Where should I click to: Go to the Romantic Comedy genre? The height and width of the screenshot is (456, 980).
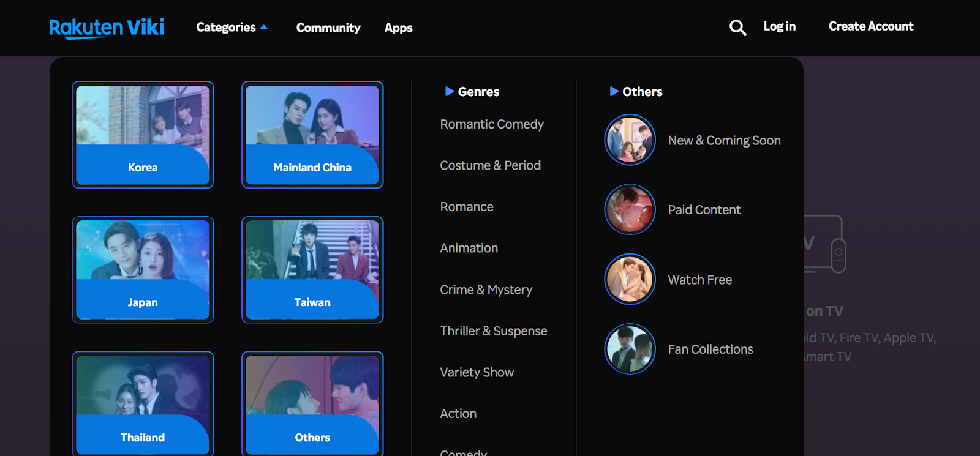pos(492,124)
